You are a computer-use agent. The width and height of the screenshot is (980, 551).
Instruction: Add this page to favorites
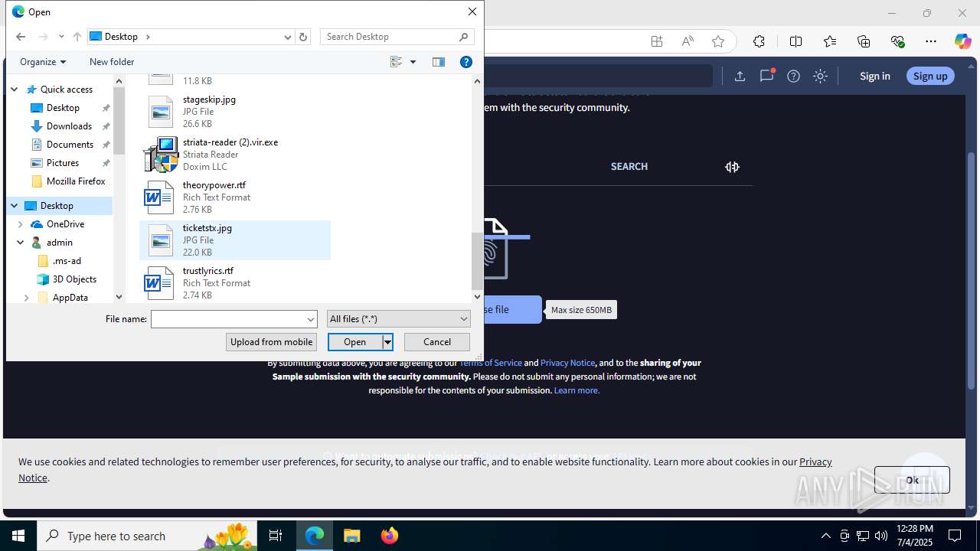pos(718,41)
